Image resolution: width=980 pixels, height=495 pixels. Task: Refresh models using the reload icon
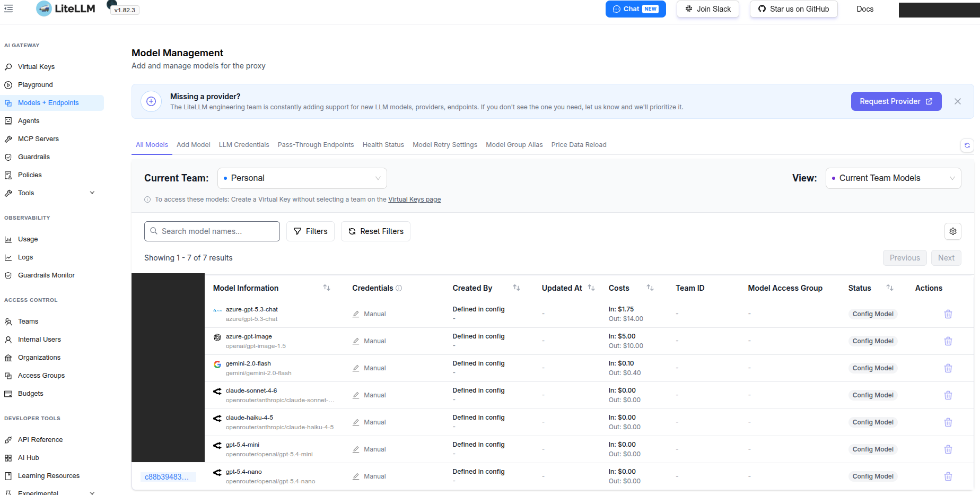[967, 145]
